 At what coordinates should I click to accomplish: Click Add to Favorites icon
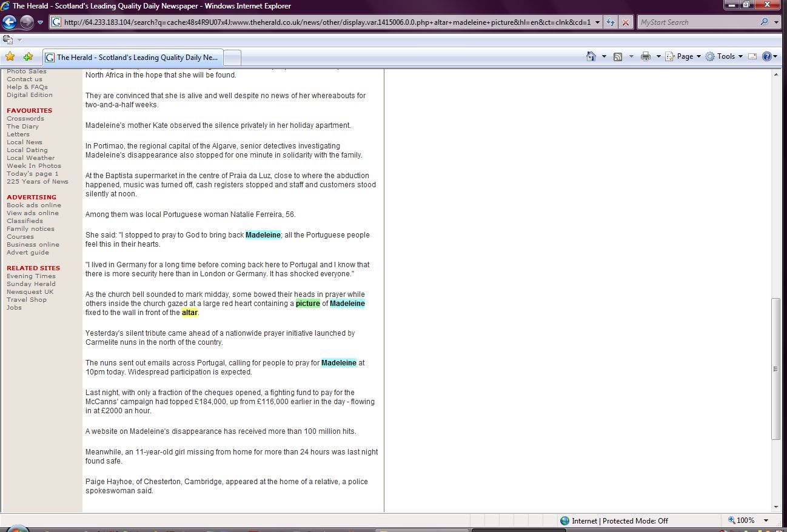28,57
